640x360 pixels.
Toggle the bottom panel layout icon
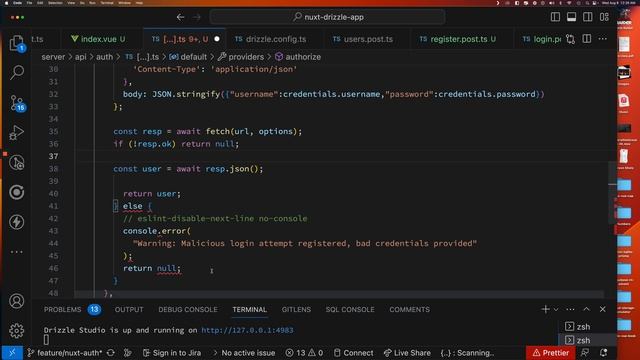[572, 17]
